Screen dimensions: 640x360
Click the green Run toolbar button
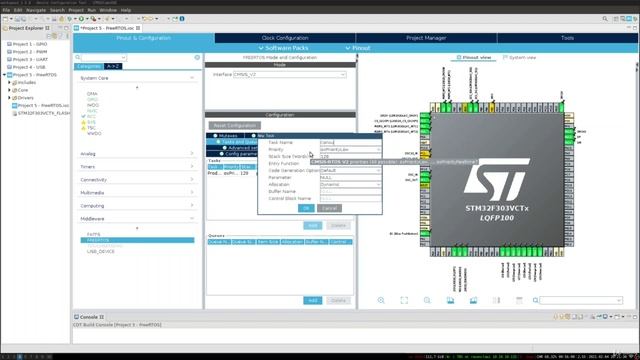pos(81,19)
